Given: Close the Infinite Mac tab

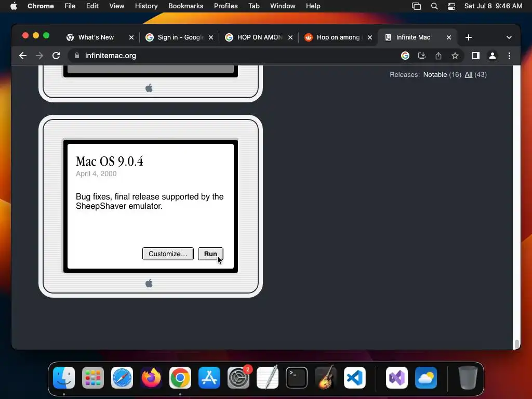Looking at the screenshot, I should 448,37.
